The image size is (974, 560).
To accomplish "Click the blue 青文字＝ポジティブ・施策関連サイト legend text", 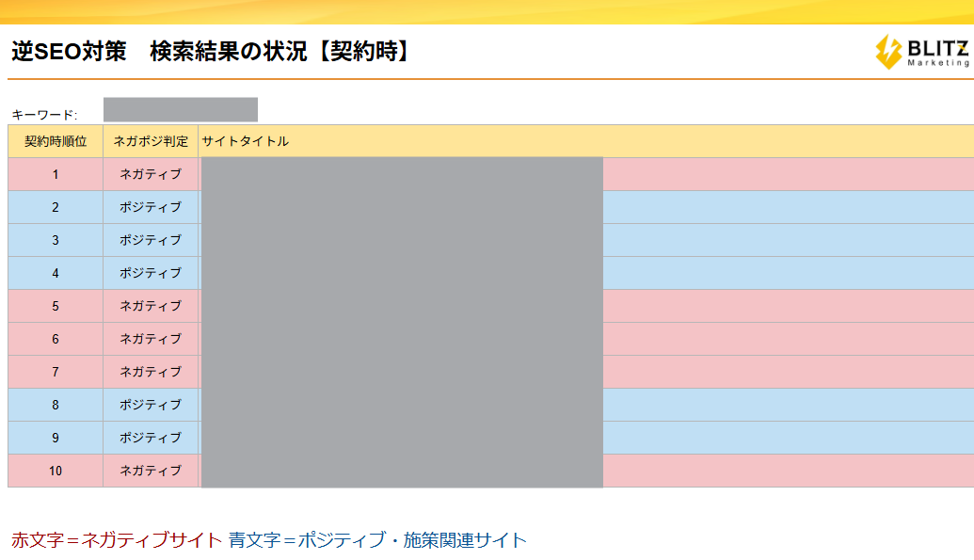I will click(377, 540).
